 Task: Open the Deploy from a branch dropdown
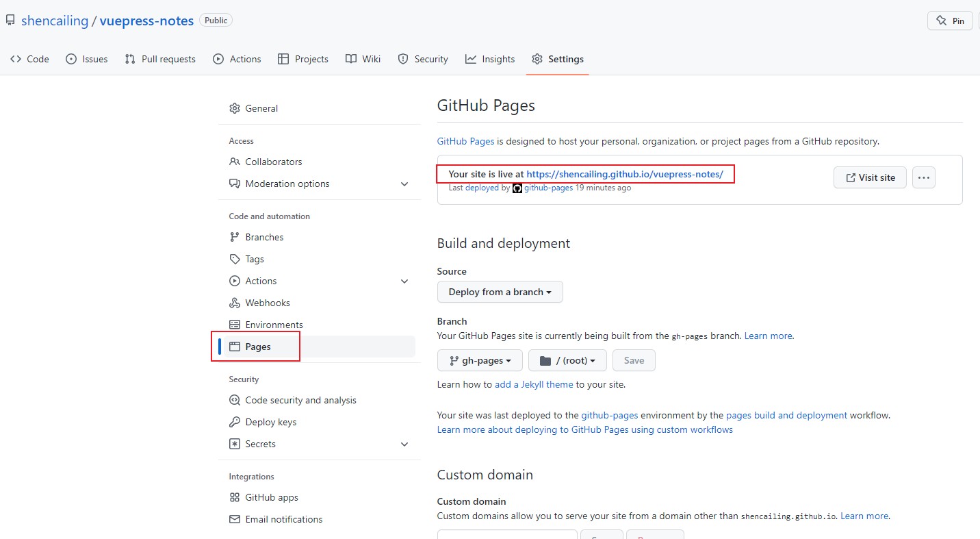[x=500, y=292]
